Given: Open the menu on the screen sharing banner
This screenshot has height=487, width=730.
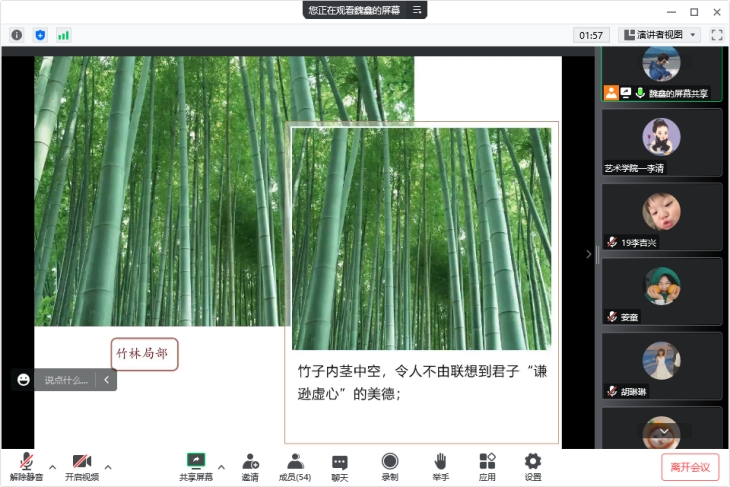Looking at the screenshot, I should [417, 10].
